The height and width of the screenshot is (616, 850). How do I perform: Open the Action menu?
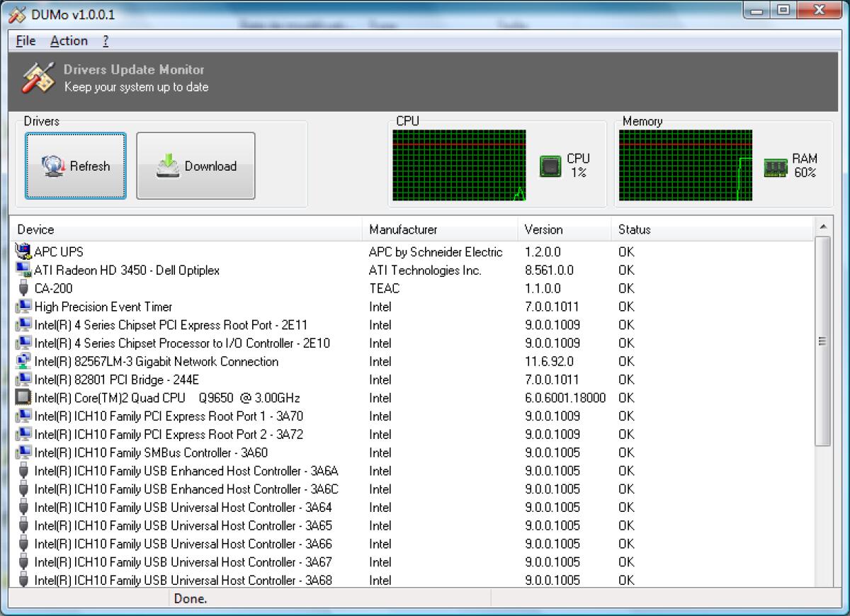coord(69,40)
